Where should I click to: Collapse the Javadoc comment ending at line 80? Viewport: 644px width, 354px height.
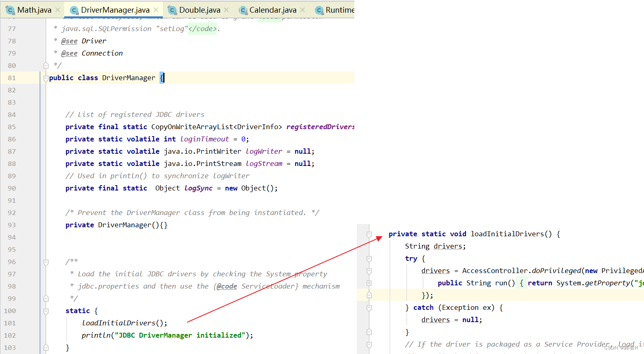46,65
